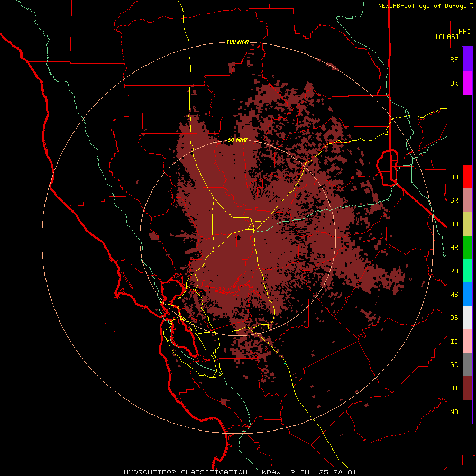Click the ND black legend swatch
The image size is (476, 476).
[467, 411]
